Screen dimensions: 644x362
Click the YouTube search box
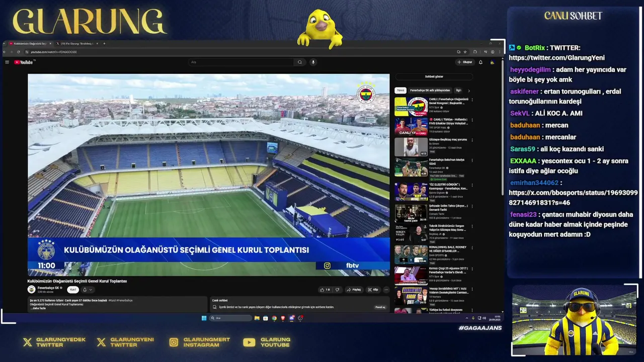tap(241, 62)
